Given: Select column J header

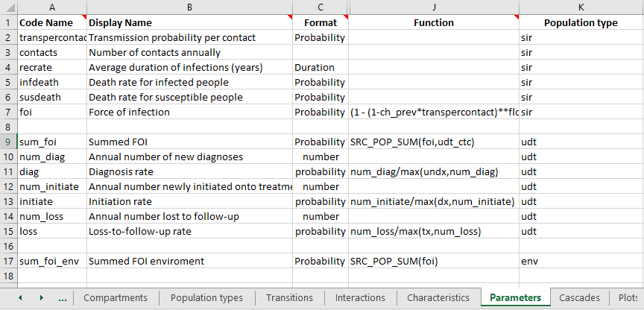Looking at the screenshot, I should click(434, 7).
